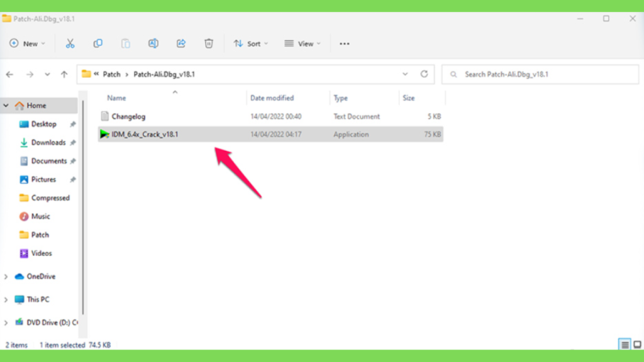644x362 pixels.
Task: Open Documents in the sidebar
Action: 49,161
